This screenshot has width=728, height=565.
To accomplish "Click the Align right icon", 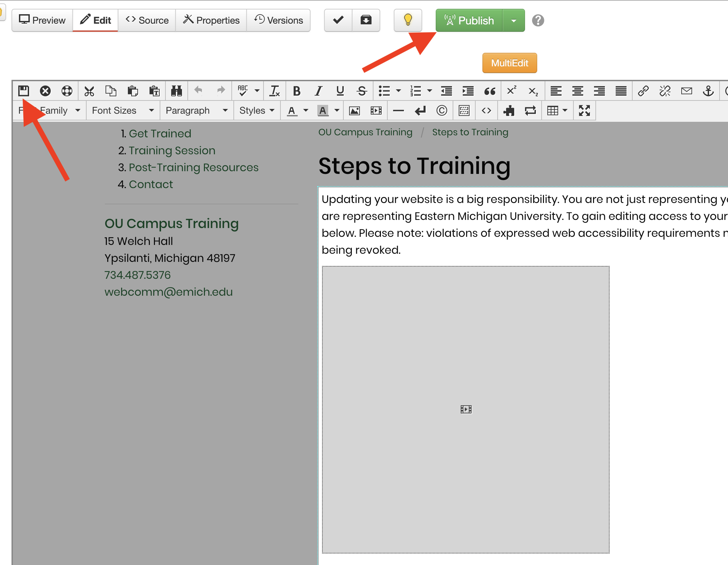I will coord(599,91).
